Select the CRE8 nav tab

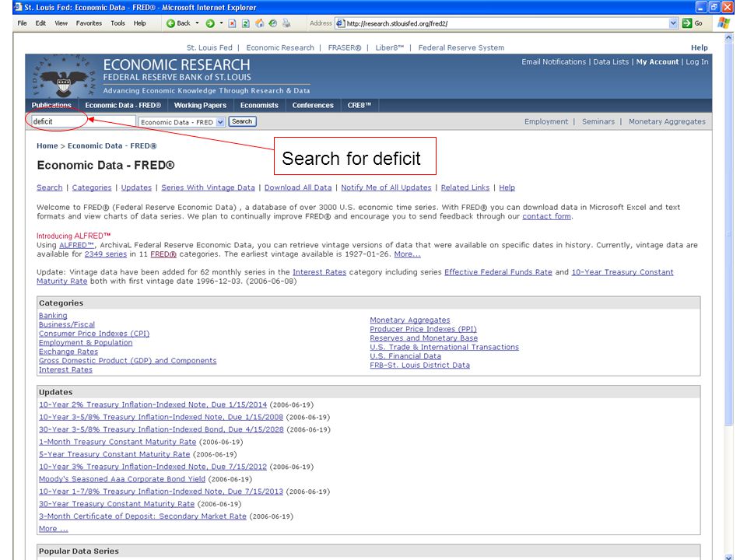[x=359, y=105]
